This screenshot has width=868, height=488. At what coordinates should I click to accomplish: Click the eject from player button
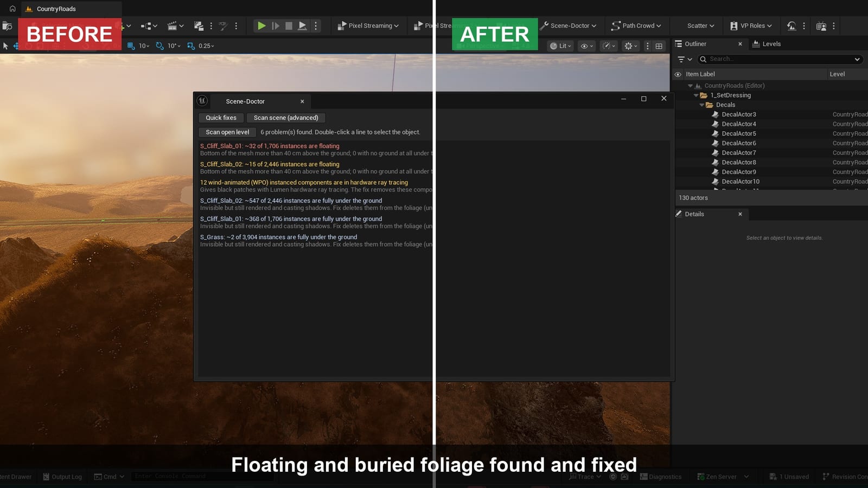(303, 25)
